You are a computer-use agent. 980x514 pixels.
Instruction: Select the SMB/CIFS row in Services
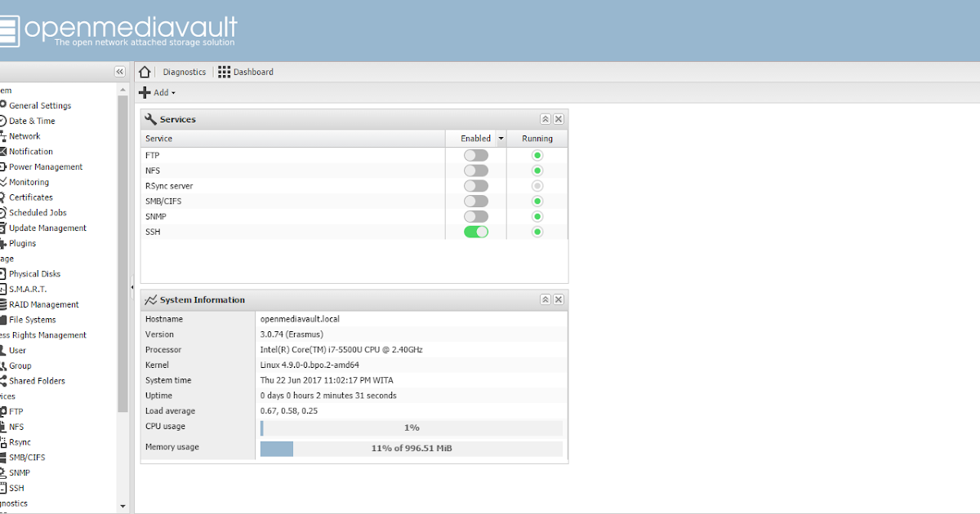[x=354, y=202]
